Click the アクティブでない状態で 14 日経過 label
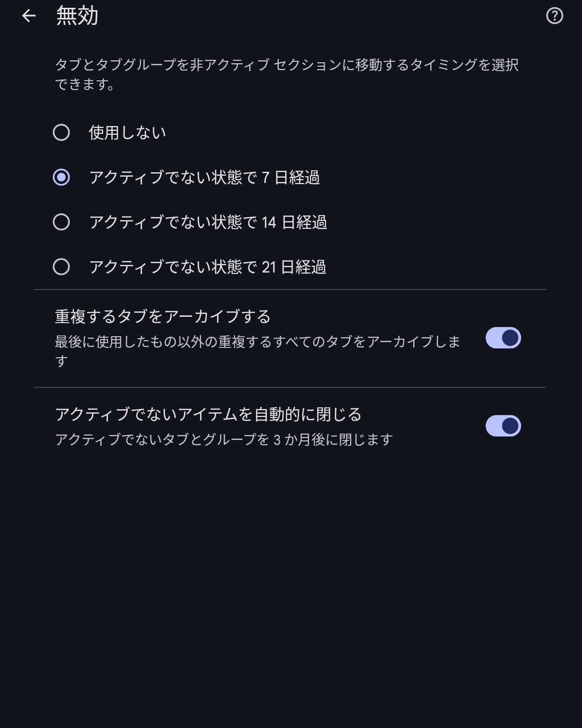Screen dimensions: 582x728 coord(208,222)
